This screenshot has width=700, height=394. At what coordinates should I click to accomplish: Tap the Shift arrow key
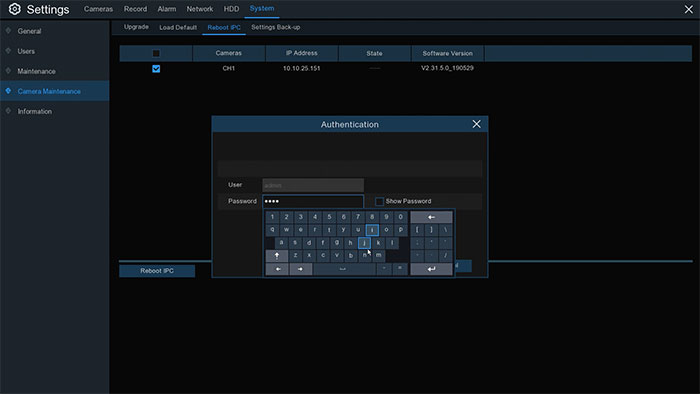(277, 256)
